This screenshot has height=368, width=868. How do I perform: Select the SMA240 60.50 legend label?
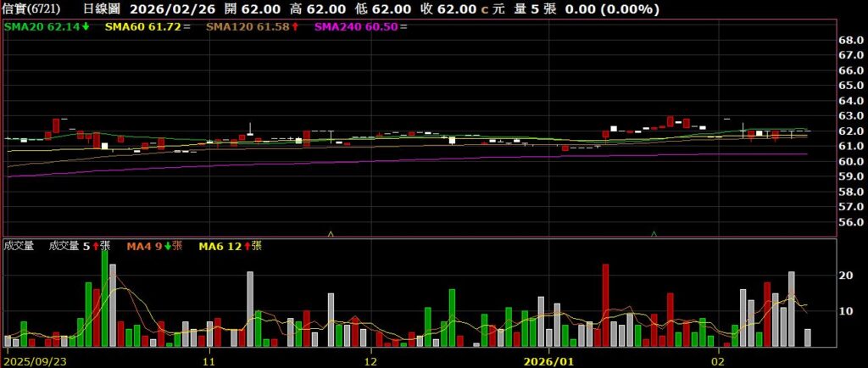point(354,27)
